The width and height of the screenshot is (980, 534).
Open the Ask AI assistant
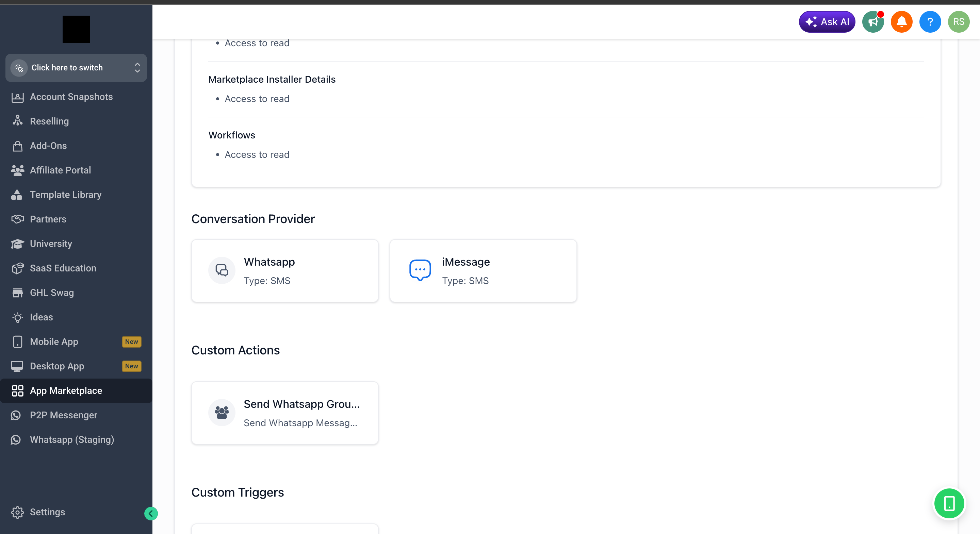827,22
